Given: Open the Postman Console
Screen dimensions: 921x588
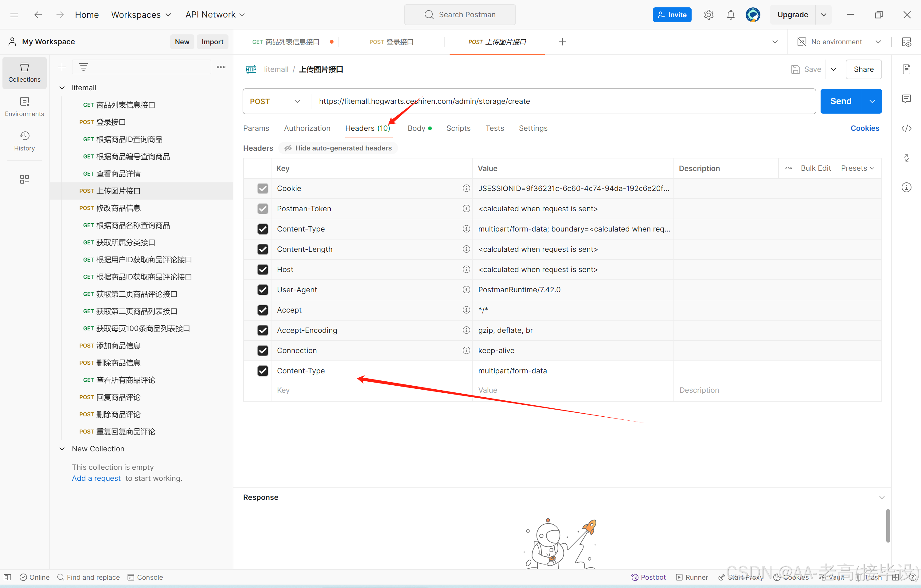Looking at the screenshot, I should 145,577.
